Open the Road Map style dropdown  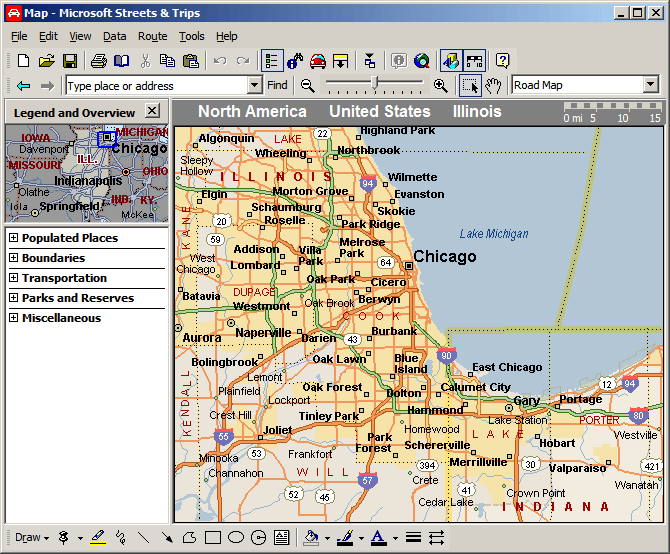tap(651, 85)
